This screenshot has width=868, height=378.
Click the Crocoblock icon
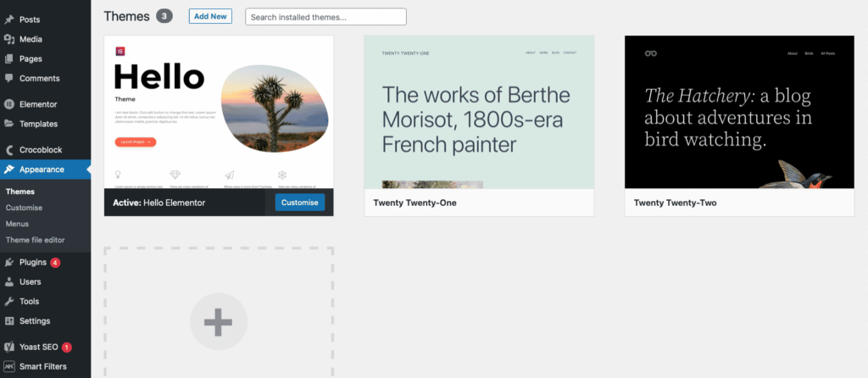(9, 150)
